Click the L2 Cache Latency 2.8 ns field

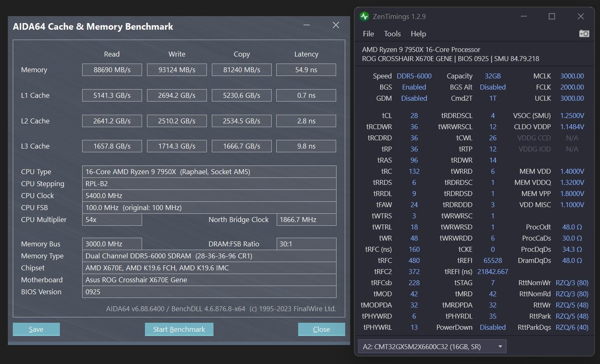pyautogui.click(x=306, y=121)
